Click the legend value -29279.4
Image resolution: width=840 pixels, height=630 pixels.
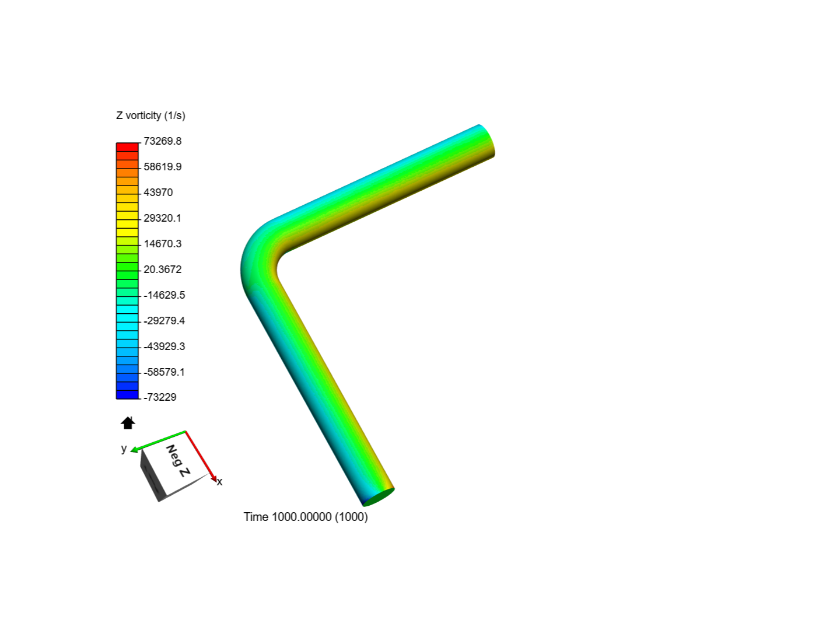164,321
